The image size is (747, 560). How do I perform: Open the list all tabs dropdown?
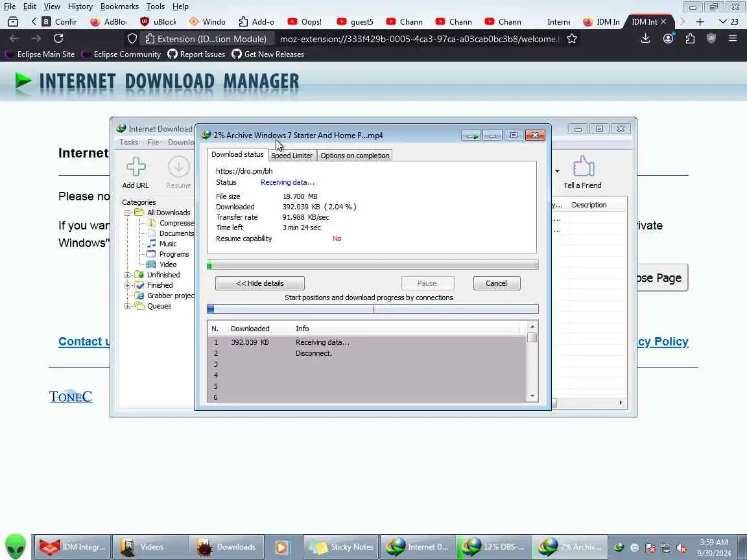pos(729,21)
